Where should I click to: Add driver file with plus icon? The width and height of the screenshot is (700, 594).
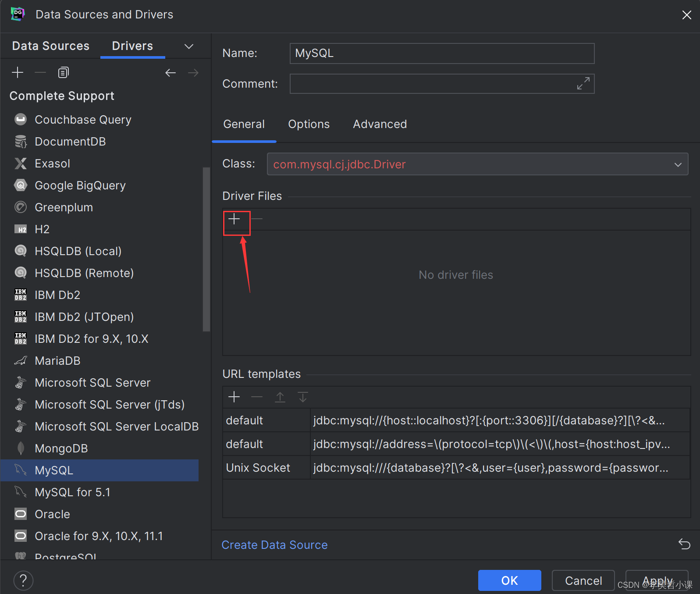pos(235,219)
